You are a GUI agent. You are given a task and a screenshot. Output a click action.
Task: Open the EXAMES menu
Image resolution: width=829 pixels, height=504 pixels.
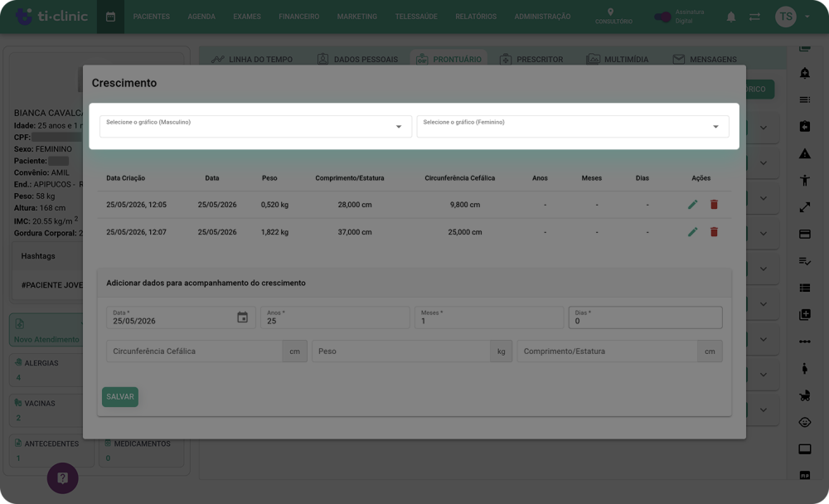[247, 17]
